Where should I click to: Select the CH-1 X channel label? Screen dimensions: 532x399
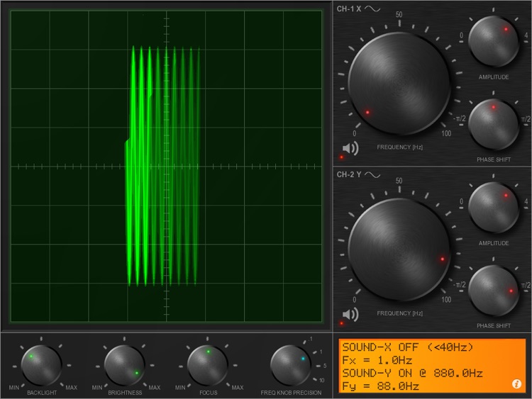coord(349,9)
